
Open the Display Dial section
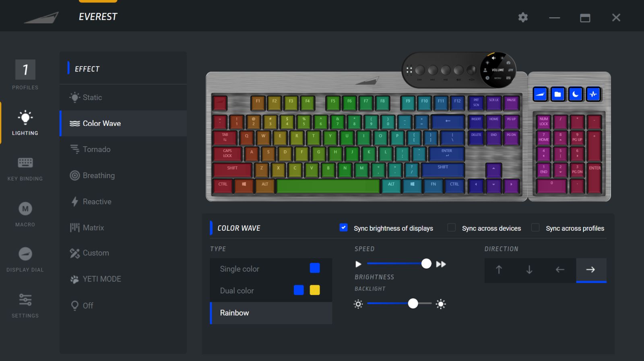25,260
